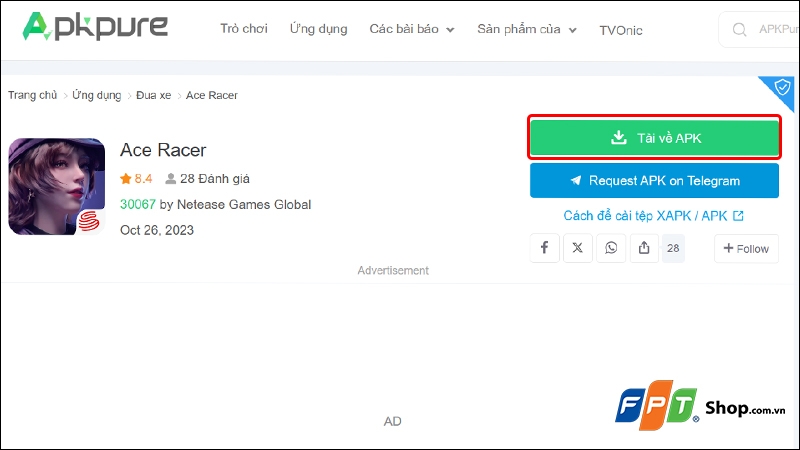Click the Ace Racer breadcrumb
Viewport: 800px width, 450px height.
coord(212,95)
